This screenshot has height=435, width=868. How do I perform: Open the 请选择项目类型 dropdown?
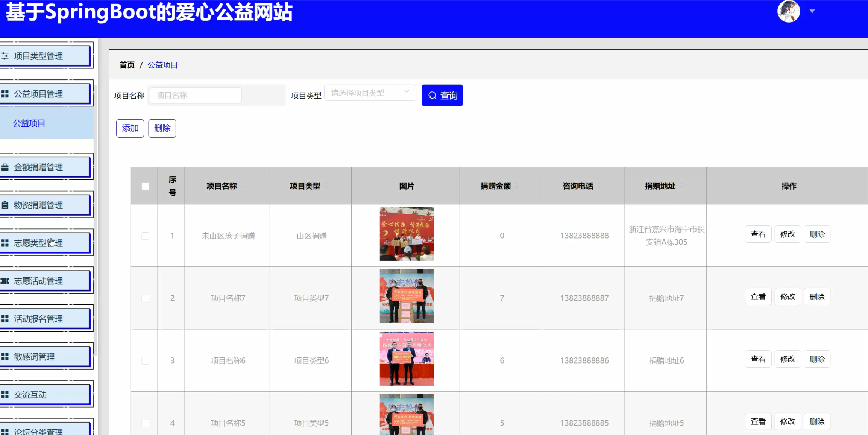tap(370, 93)
